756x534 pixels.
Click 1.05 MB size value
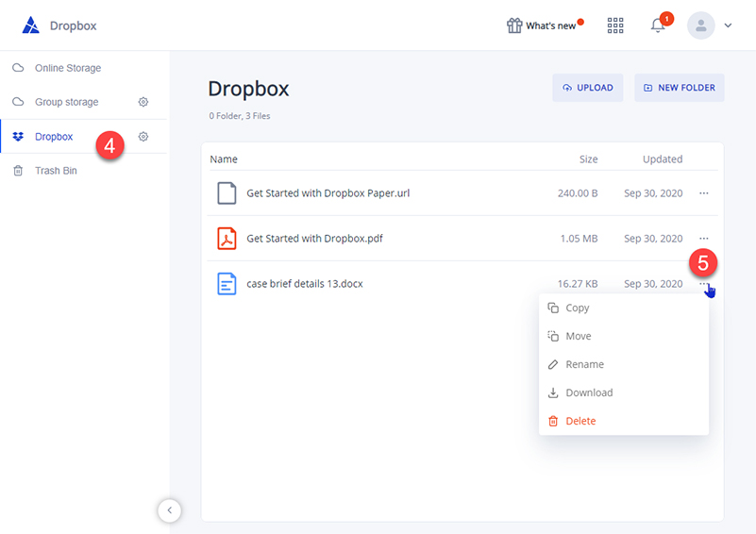click(580, 239)
